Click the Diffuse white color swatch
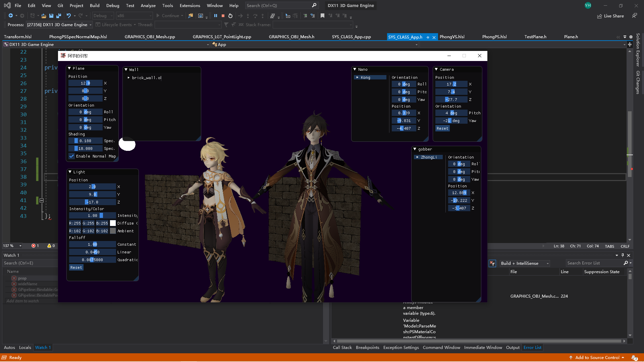Viewport: 644px width, 362px height. pyautogui.click(x=113, y=223)
